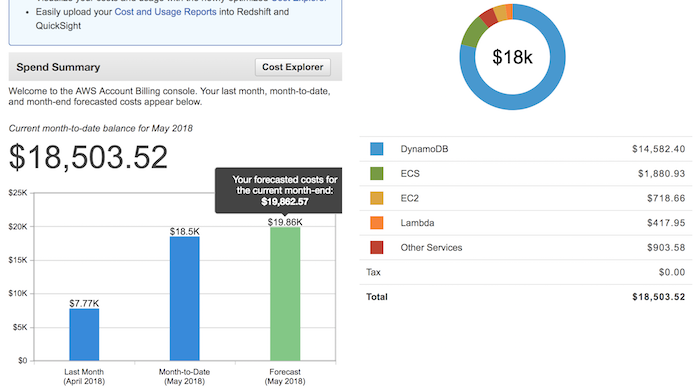The image size is (700, 392).
Task: Select the orange Lambda legend swatch
Action: tap(376, 222)
